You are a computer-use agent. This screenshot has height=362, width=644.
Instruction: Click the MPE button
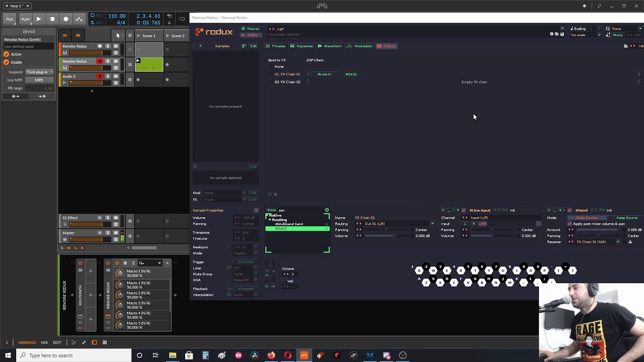click(39, 80)
